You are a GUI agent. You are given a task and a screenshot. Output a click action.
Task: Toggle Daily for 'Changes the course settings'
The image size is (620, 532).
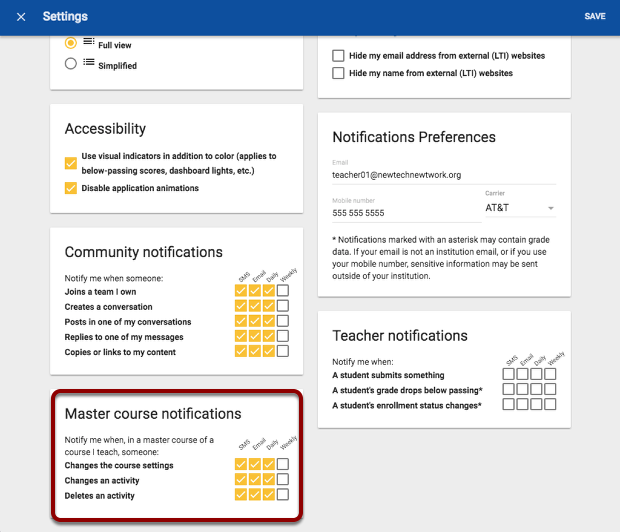click(268, 465)
